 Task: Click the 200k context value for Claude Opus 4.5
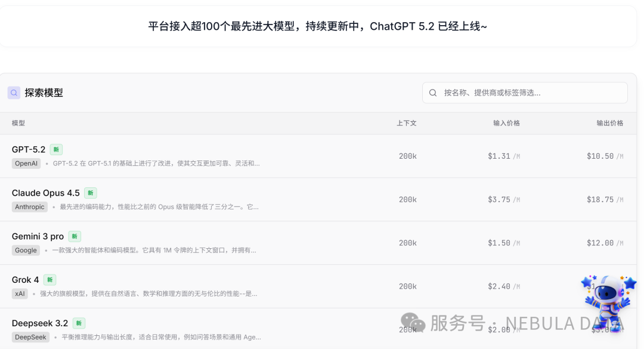pos(408,200)
